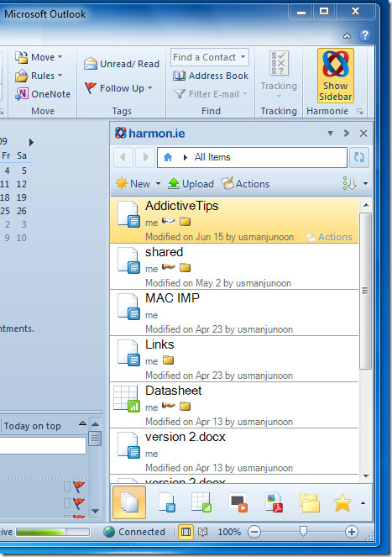The height and width of the screenshot is (557, 392).
Task: Click the document icon of the MAC IMP row
Action: click(128, 307)
